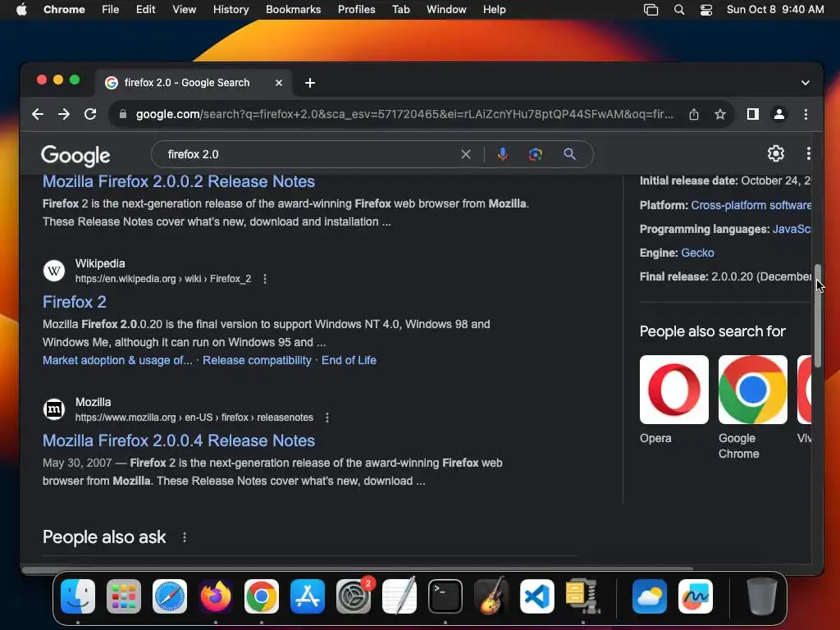Viewport: 840px width, 630px height.
Task: Toggle the Chrome side panel icon
Action: tap(753, 114)
